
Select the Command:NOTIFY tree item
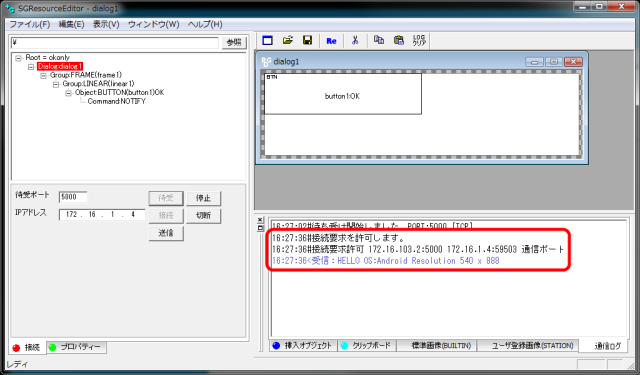tap(117, 101)
